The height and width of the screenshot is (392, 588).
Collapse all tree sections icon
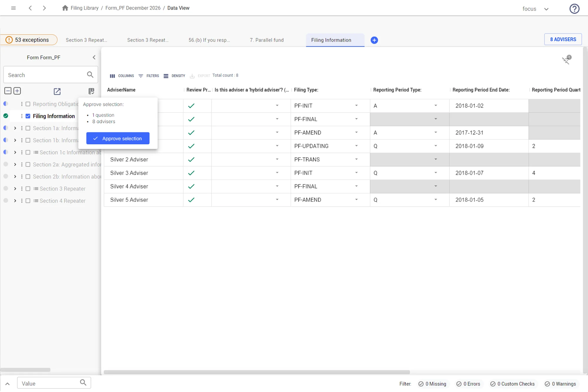pyautogui.click(x=8, y=91)
